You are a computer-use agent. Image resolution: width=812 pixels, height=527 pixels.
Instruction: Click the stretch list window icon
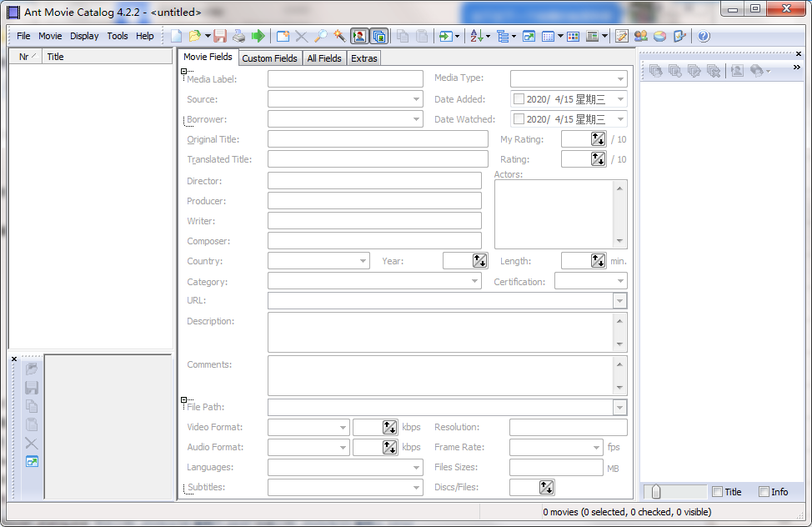(x=529, y=37)
